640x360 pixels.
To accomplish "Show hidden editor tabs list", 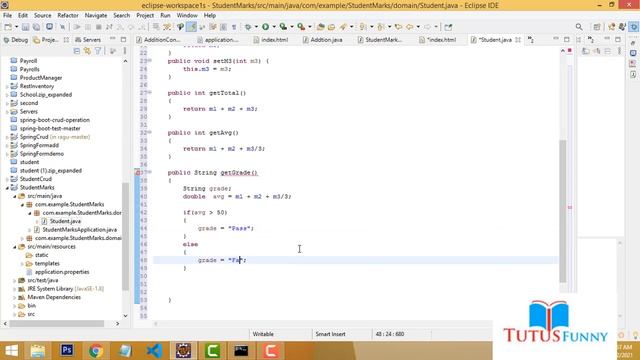I will tap(531, 40).
